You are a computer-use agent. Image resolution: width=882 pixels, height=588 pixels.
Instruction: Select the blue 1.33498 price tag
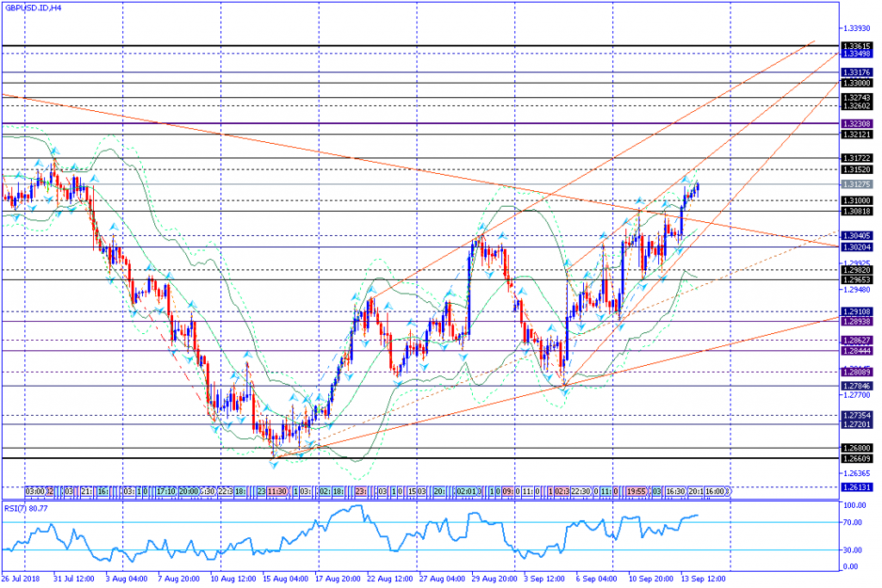(x=856, y=53)
